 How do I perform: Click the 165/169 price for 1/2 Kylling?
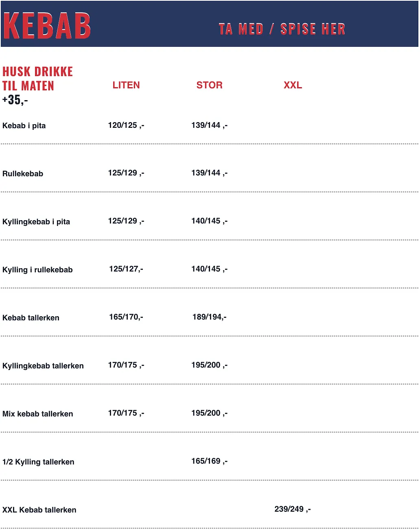click(x=209, y=461)
